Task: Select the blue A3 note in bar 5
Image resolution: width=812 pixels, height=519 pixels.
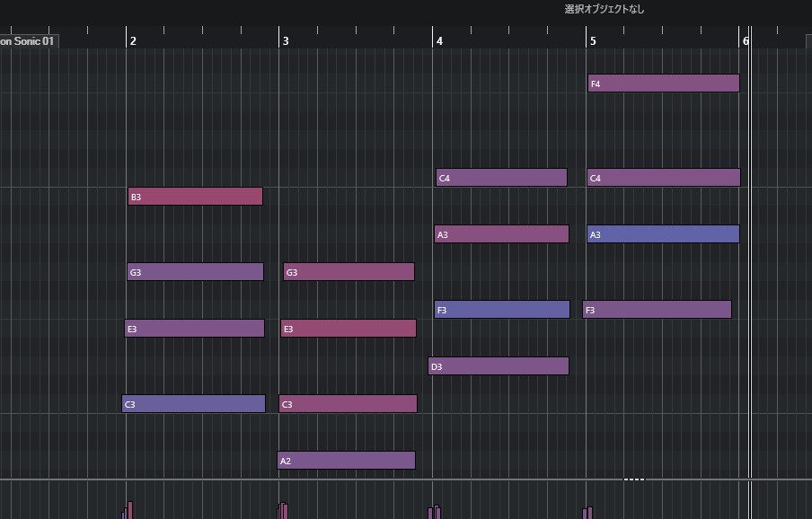Action: tap(664, 233)
